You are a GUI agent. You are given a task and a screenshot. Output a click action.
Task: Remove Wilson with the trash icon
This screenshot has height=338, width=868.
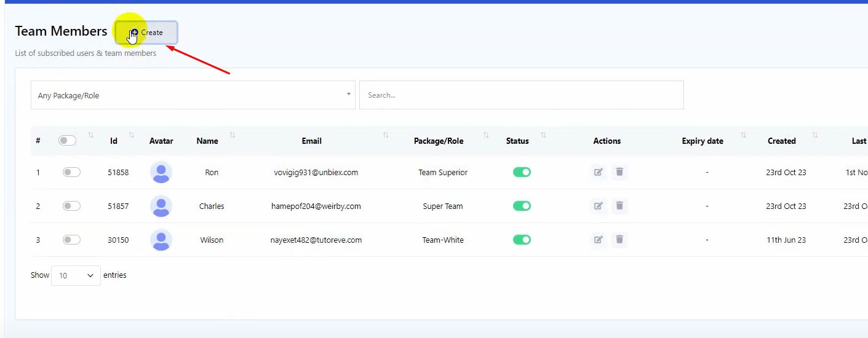pos(619,240)
